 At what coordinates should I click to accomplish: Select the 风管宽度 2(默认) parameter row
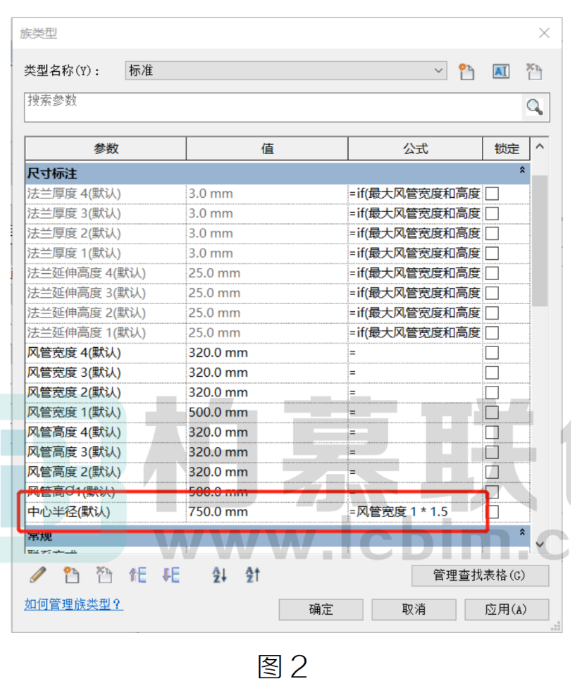pyautogui.click(x=277, y=392)
